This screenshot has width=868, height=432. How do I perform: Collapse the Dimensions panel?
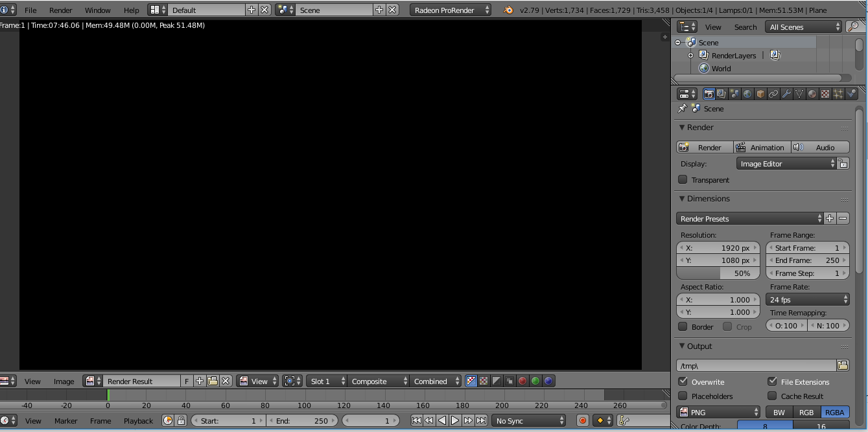pyautogui.click(x=682, y=199)
